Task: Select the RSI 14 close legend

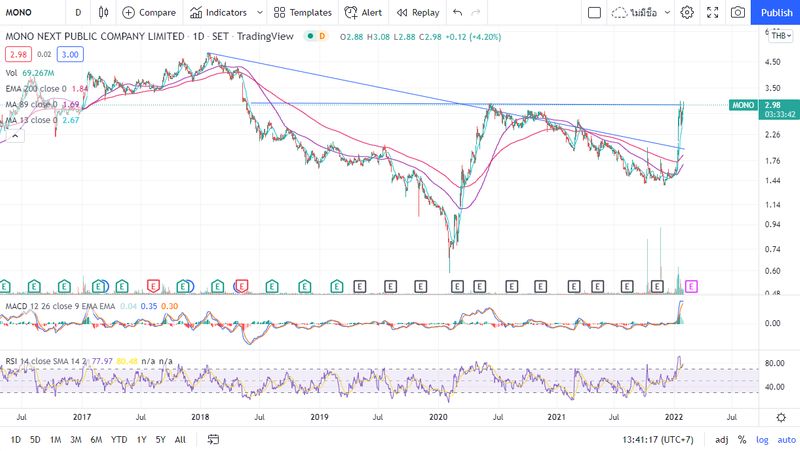Action: coord(89,361)
